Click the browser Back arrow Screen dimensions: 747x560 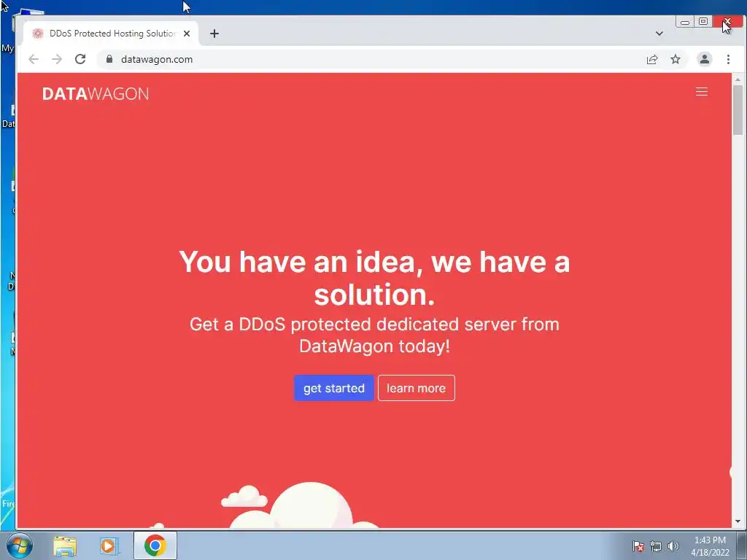click(x=34, y=59)
